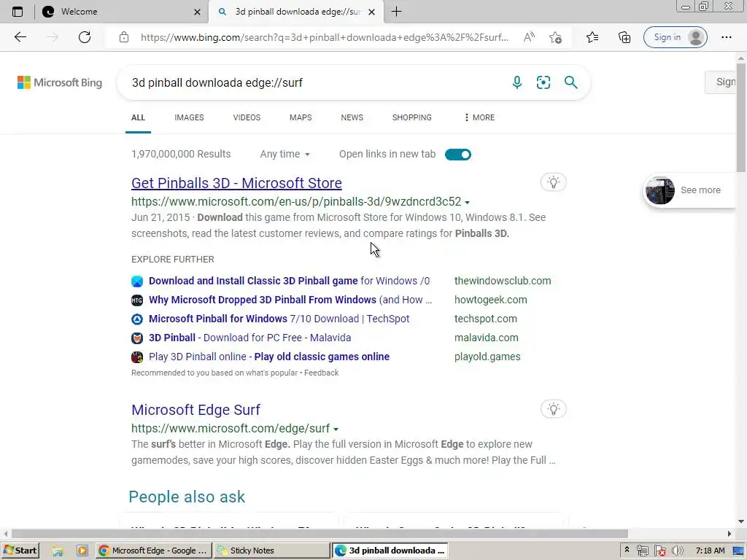
Task: Switch to the Welcome tab
Action: (x=122, y=12)
